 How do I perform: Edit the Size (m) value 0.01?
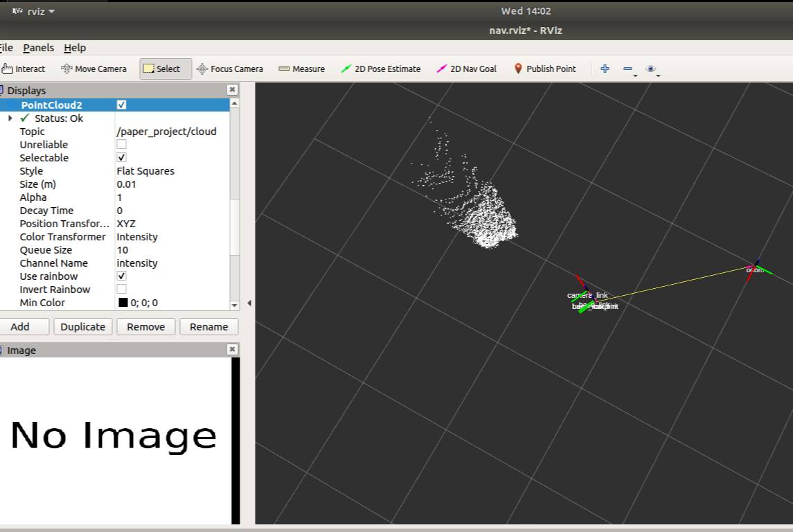click(172, 184)
